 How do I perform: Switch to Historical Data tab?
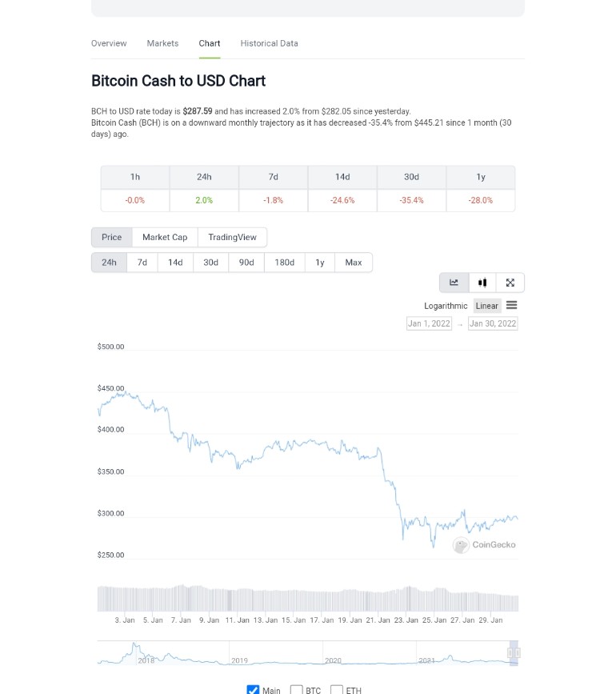click(x=269, y=43)
